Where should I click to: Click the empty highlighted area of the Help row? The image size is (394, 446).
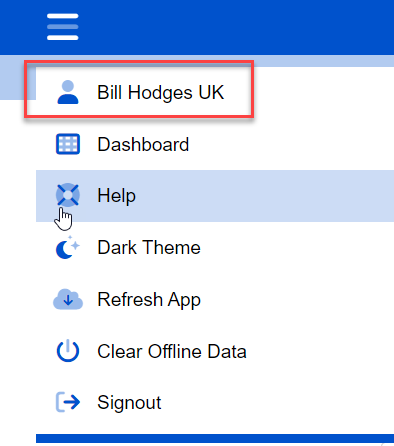pos(263,196)
